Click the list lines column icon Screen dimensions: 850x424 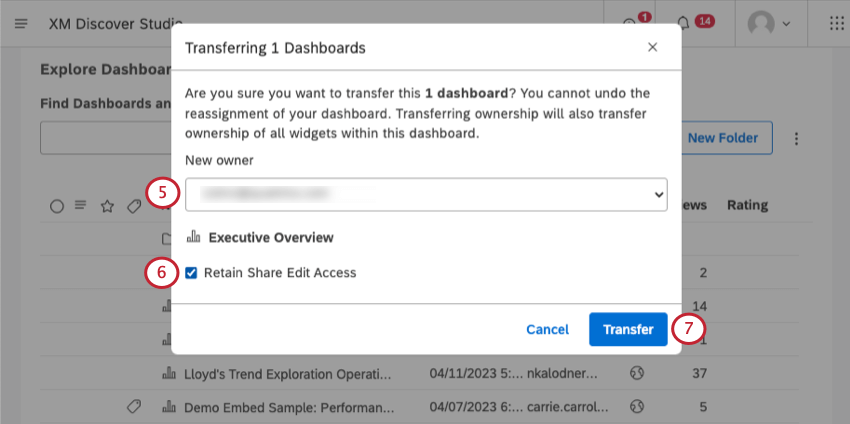81,206
